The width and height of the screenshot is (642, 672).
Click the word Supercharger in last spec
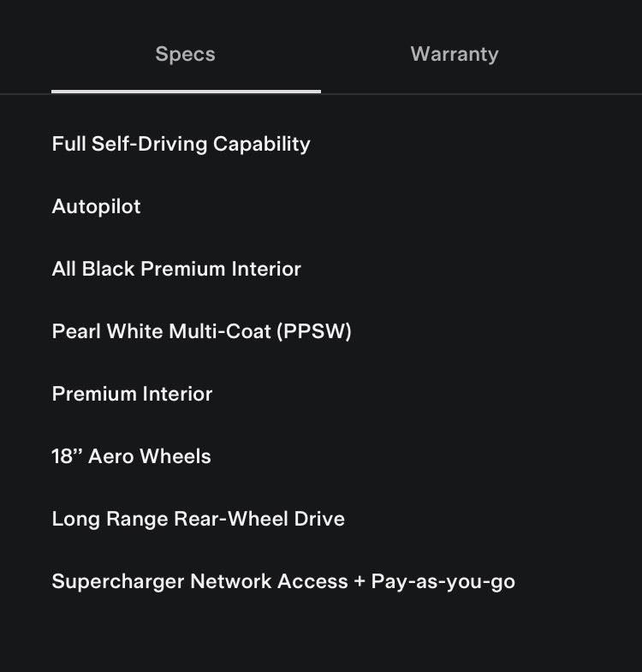[x=117, y=582]
